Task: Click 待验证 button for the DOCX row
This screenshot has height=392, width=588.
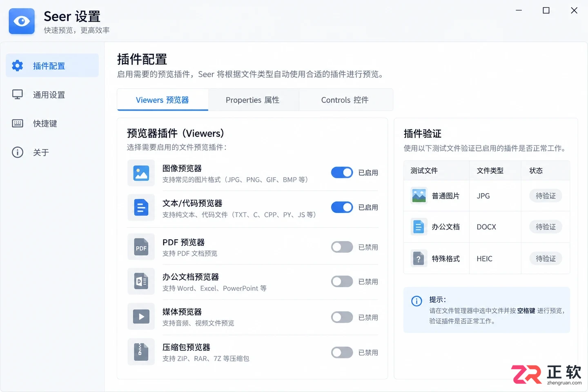Action: [546, 227]
